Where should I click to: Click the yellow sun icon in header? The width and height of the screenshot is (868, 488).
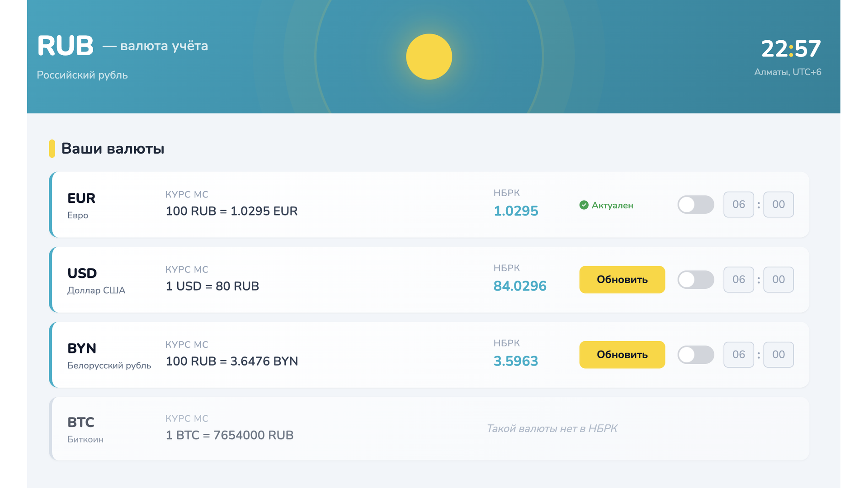click(429, 57)
